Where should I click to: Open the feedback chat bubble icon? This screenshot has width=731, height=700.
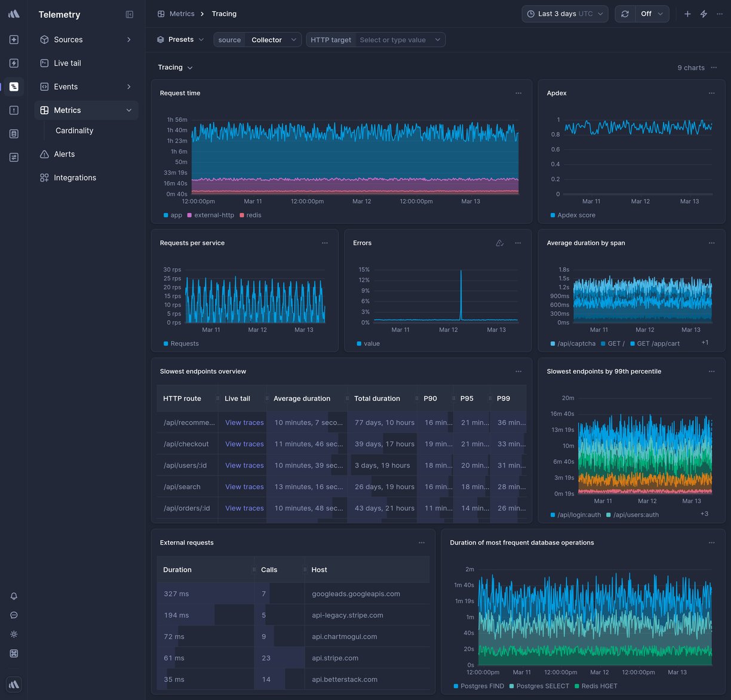click(13, 615)
